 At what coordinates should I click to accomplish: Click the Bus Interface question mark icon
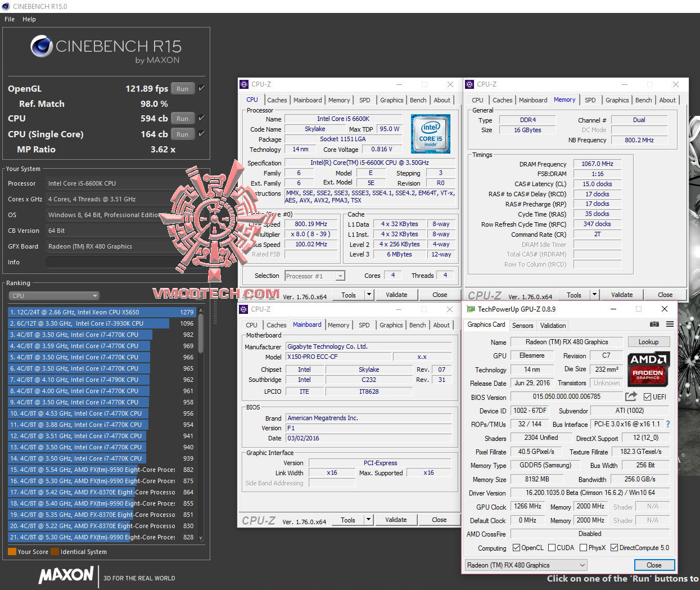click(668, 424)
